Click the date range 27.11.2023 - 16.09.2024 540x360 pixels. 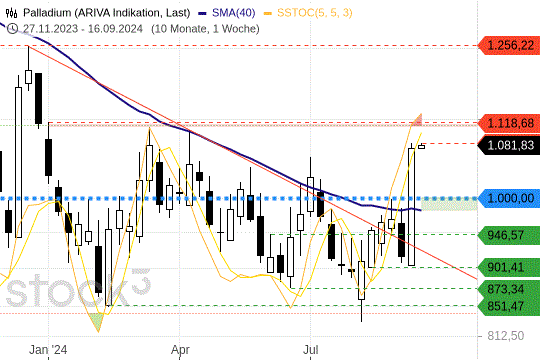click(x=83, y=29)
